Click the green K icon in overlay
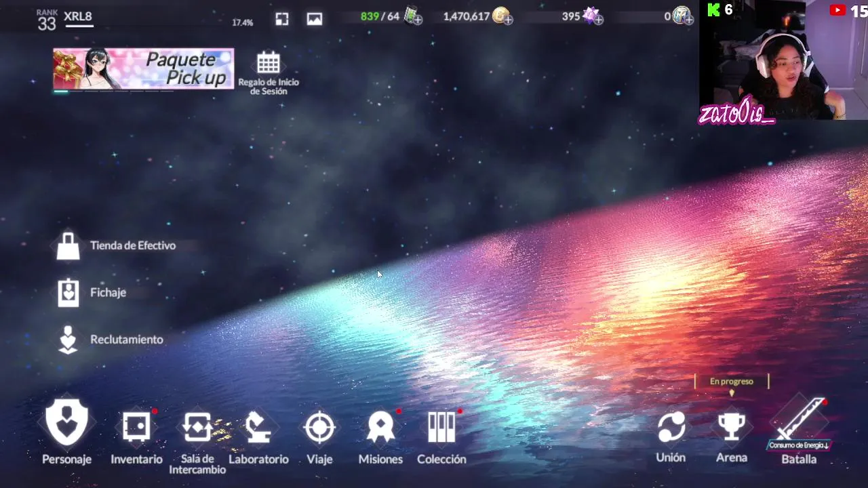Image resolution: width=868 pixels, height=488 pixels. 713,9
